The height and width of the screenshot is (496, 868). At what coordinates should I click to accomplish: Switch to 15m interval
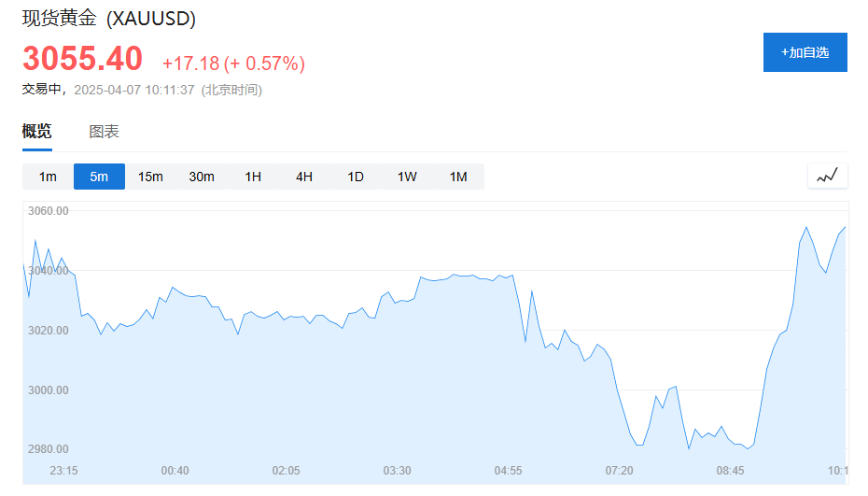click(x=150, y=177)
